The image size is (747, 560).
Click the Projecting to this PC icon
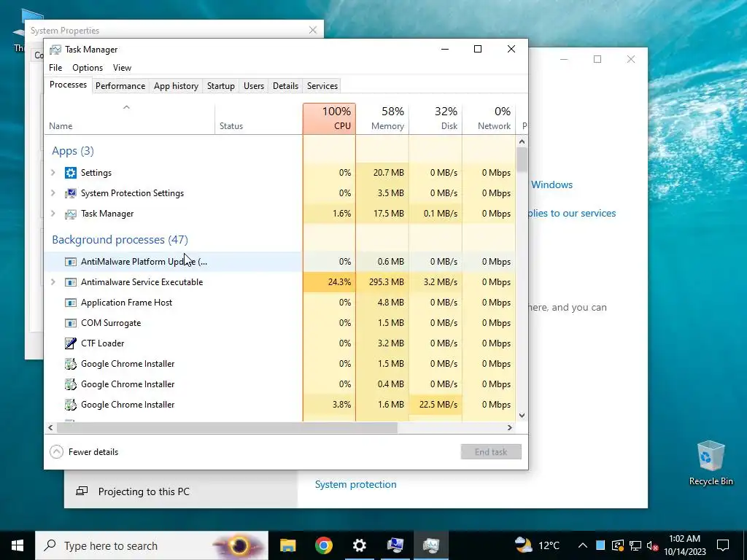point(82,491)
